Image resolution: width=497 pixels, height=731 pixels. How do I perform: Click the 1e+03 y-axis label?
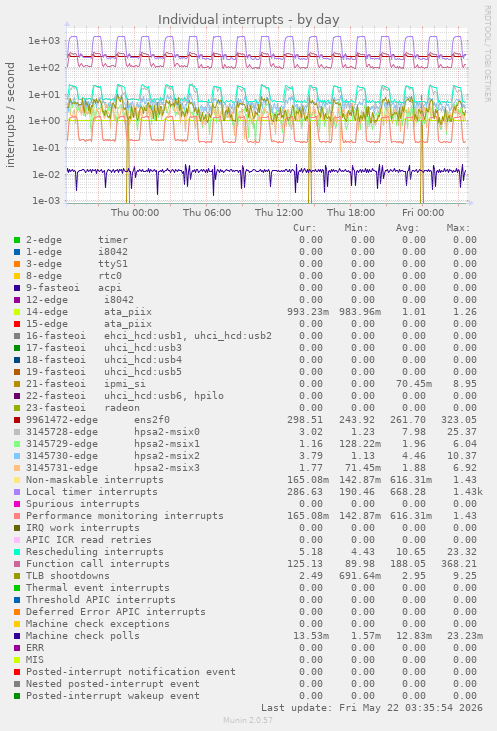(44, 41)
